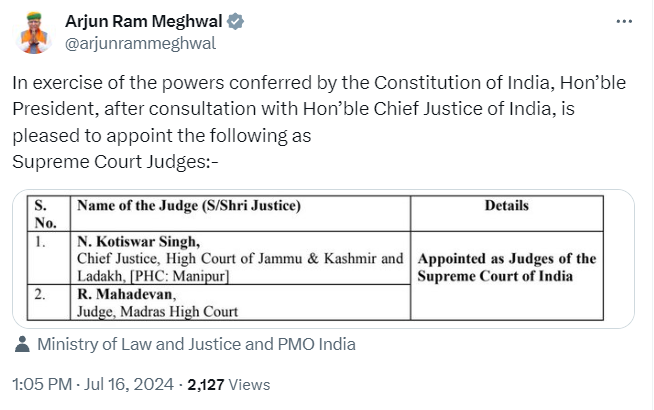Open Arjun Ram Meghwal's profile avatar
654x410 pixels.
click(33, 32)
